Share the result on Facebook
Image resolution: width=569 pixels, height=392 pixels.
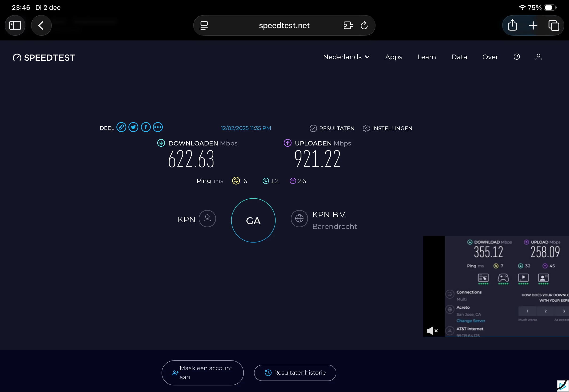tap(146, 127)
